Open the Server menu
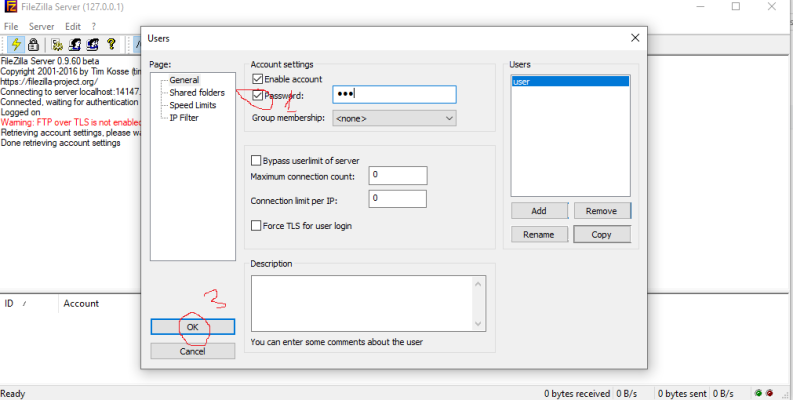The width and height of the screenshot is (793, 400). point(41,26)
